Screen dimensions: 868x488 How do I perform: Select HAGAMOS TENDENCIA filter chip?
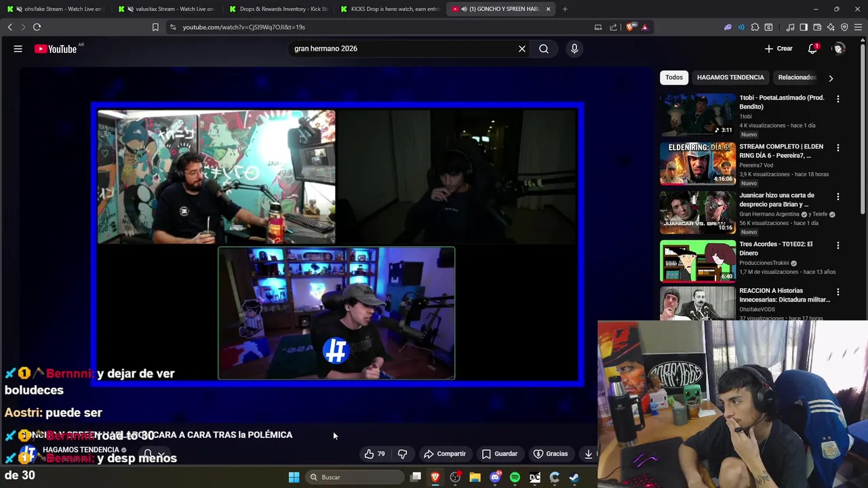click(730, 77)
